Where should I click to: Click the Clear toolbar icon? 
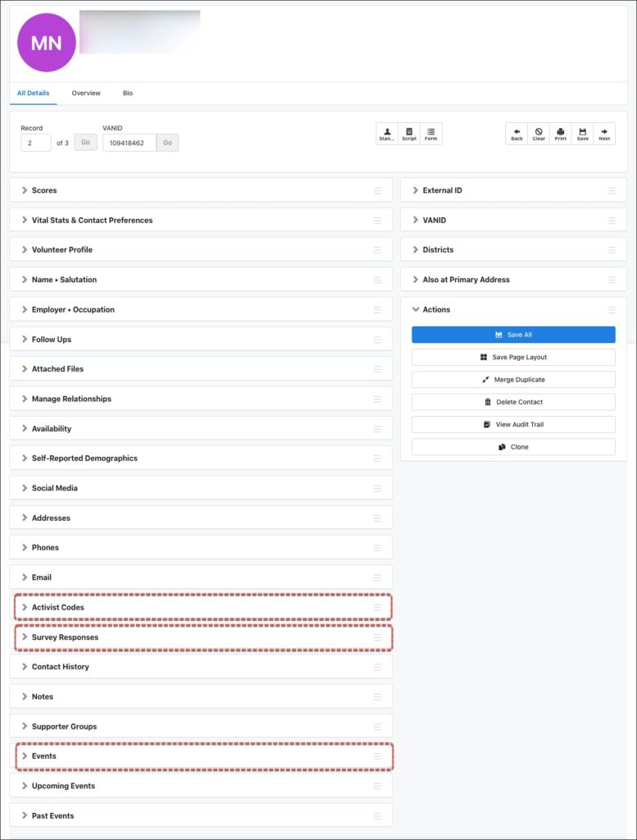539,134
